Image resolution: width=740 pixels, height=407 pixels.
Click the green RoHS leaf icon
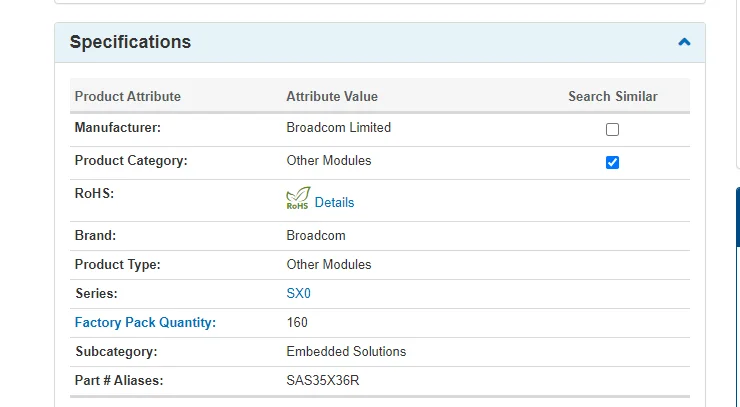coord(298,199)
